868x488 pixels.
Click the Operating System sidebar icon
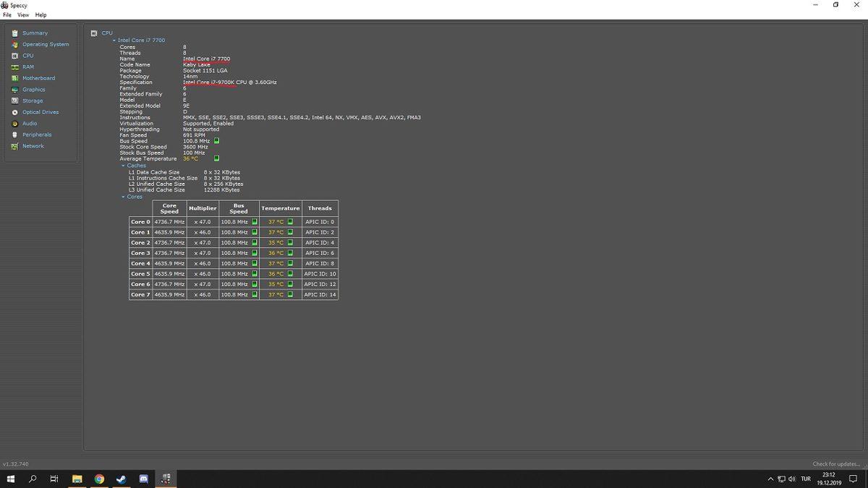point(14,44)
